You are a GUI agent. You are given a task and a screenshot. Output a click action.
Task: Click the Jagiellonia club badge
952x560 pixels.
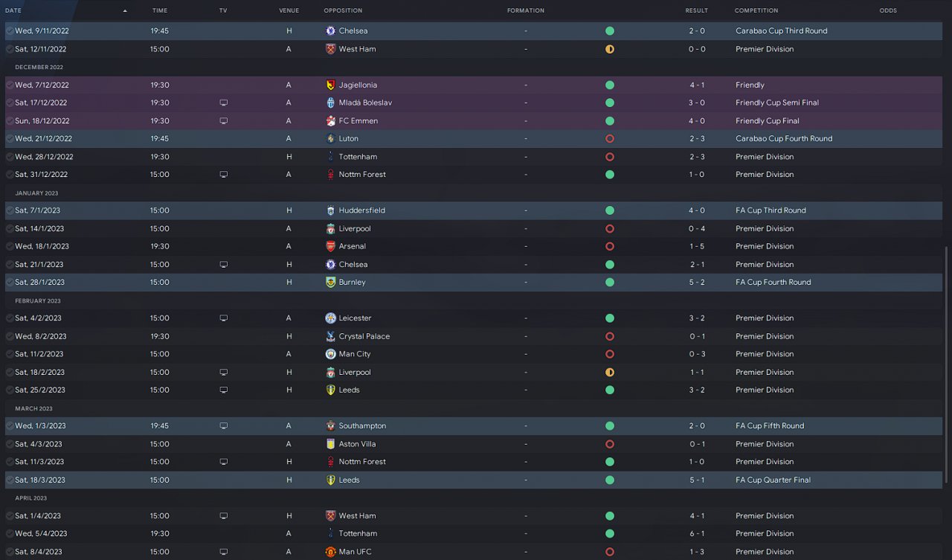(330, 85)
